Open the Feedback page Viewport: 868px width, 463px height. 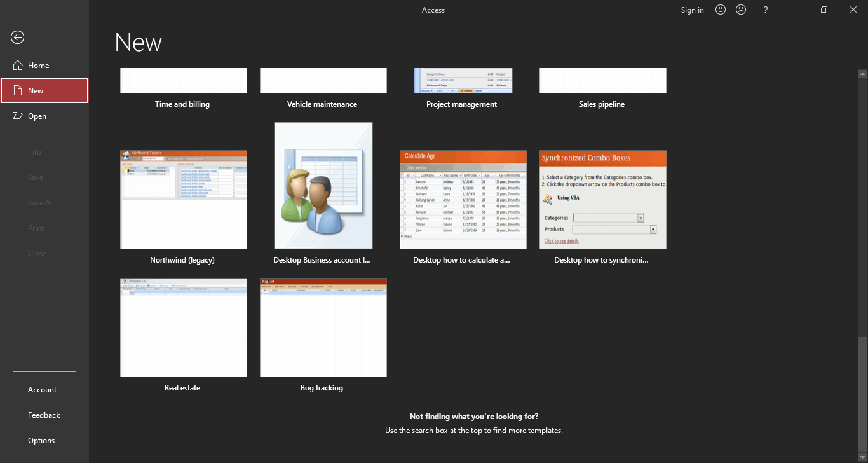click(x=44, y=415)
